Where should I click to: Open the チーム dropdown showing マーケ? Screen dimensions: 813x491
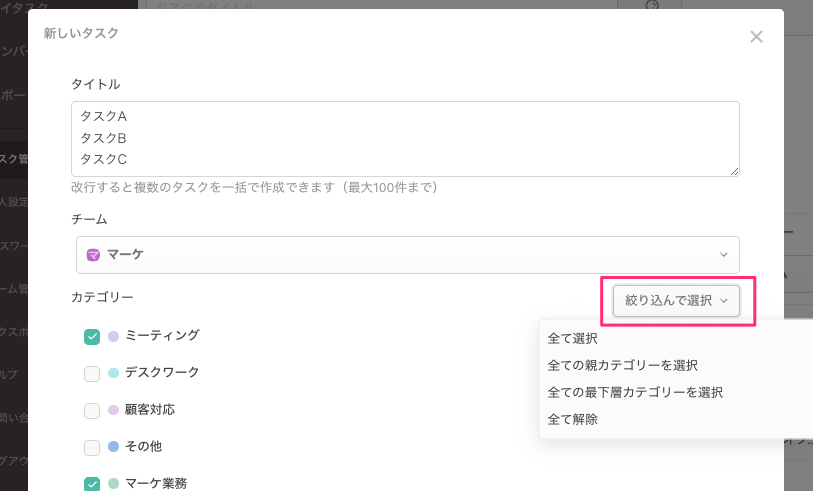pos(407,255)
